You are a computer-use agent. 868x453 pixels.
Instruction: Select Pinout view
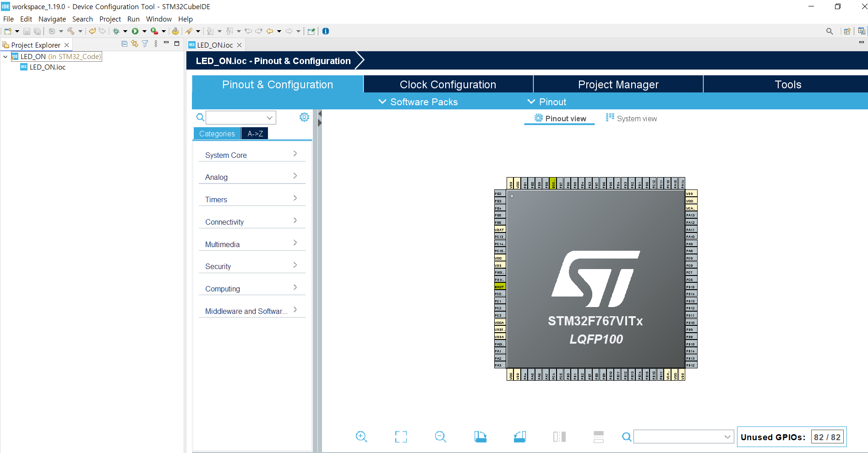tap(560, 119)
